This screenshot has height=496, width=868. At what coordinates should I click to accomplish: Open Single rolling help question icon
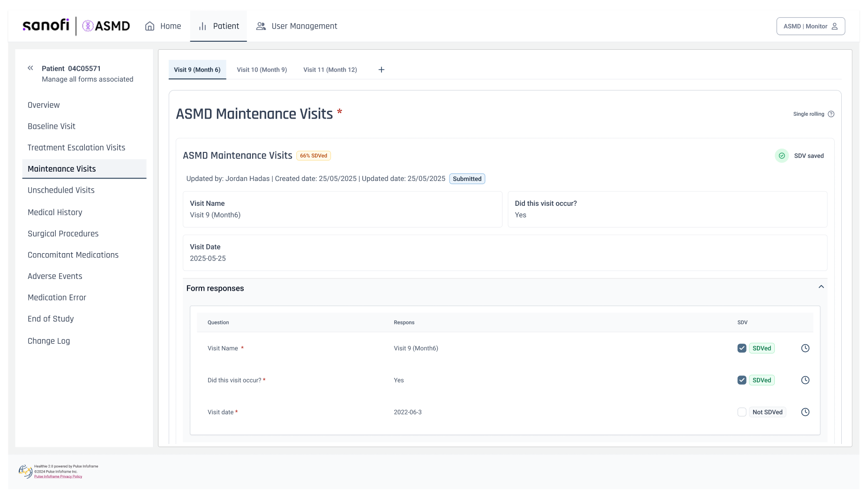pyautogui.click(x=831, y=114)
